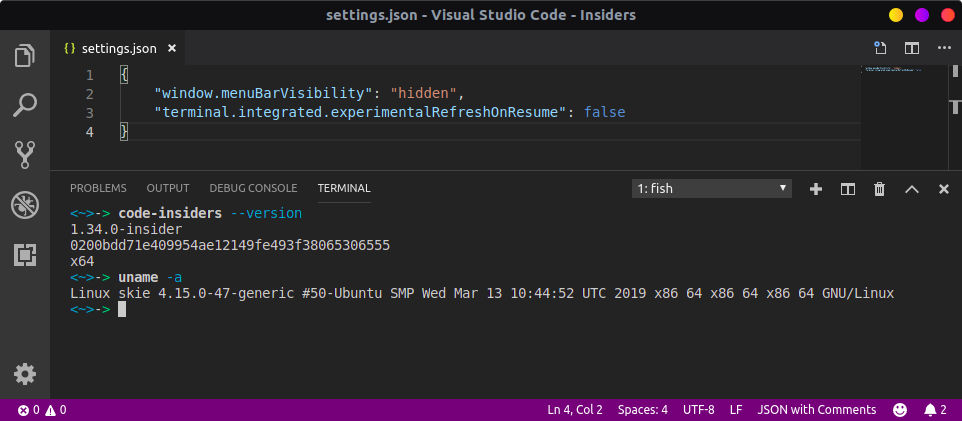Viewport: 962px width, 421px height.
Task: Maximize the panel with the up chevron
Action: [912, 189]
